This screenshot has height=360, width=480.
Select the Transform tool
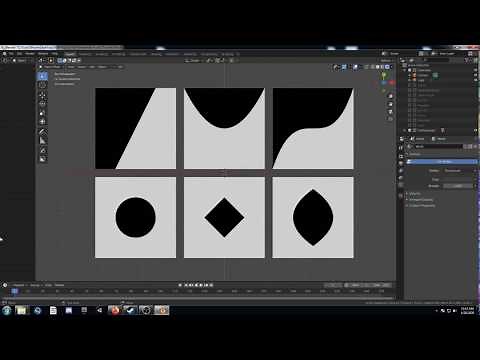42,122
